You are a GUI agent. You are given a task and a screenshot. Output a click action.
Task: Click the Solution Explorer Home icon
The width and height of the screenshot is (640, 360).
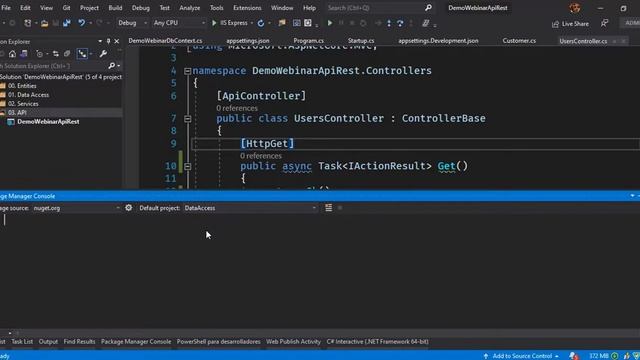point(12,54)
